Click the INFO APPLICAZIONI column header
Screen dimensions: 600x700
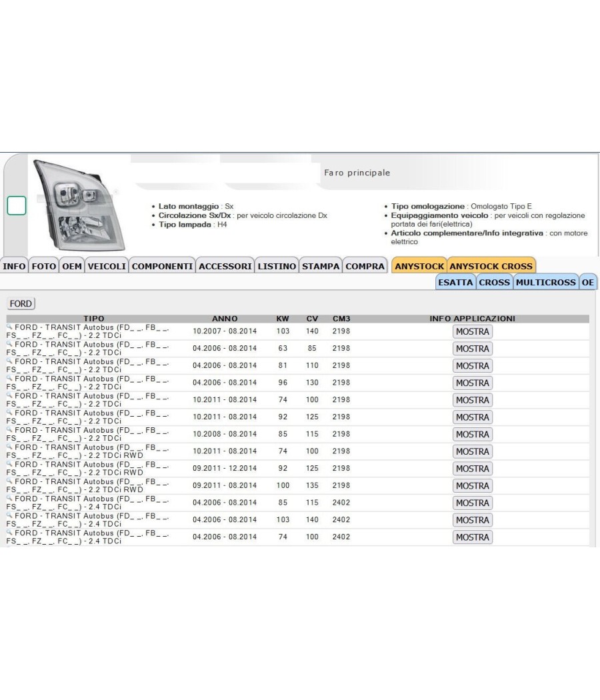click(x=472, y=319)
